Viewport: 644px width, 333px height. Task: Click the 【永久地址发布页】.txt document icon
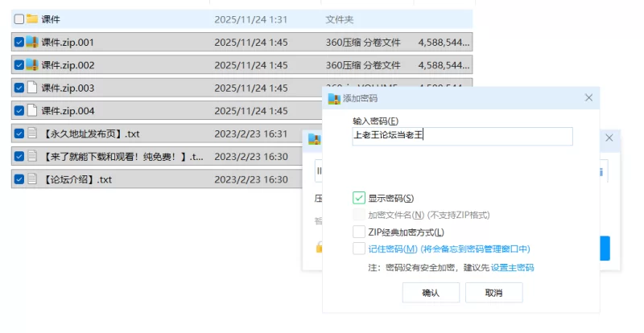(32, 134)
